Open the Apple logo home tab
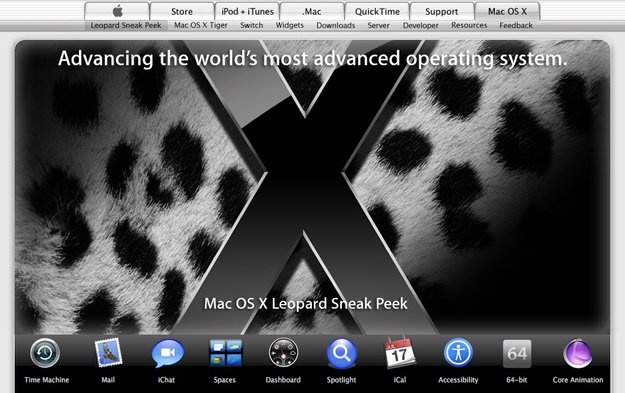625x393 pixels. click(x=117, y=11)
